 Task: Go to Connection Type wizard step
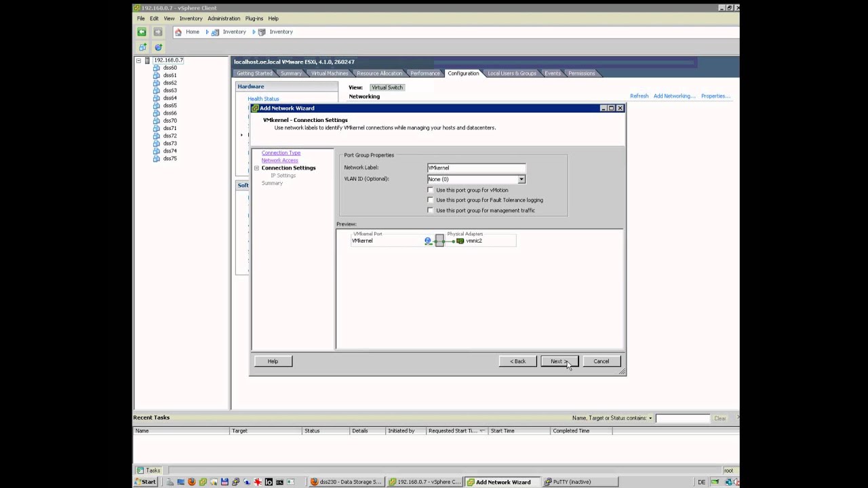click(281, 153)
